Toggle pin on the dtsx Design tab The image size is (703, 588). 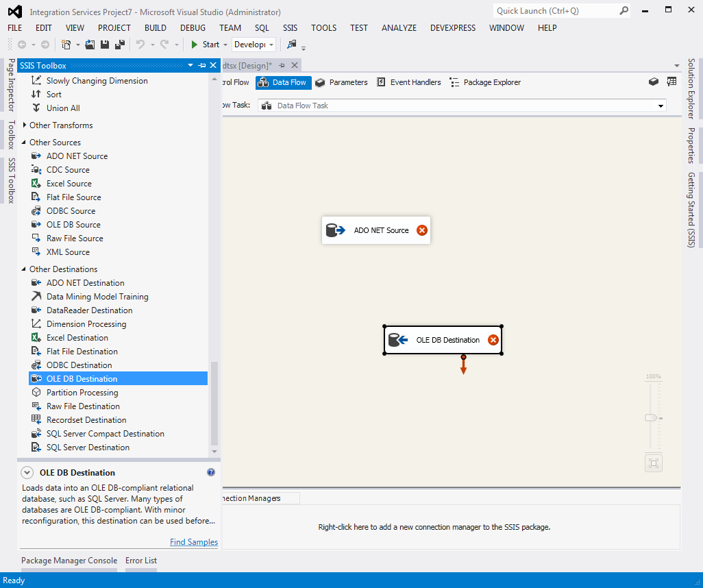(x=282, y=65)
